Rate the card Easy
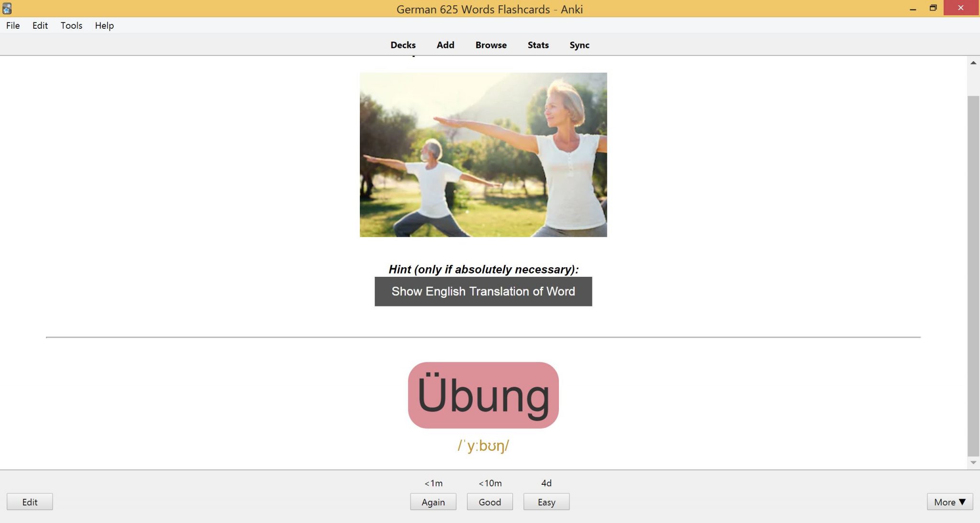Image resolution: width=980 pixels, height=523 pixels. 546,501
